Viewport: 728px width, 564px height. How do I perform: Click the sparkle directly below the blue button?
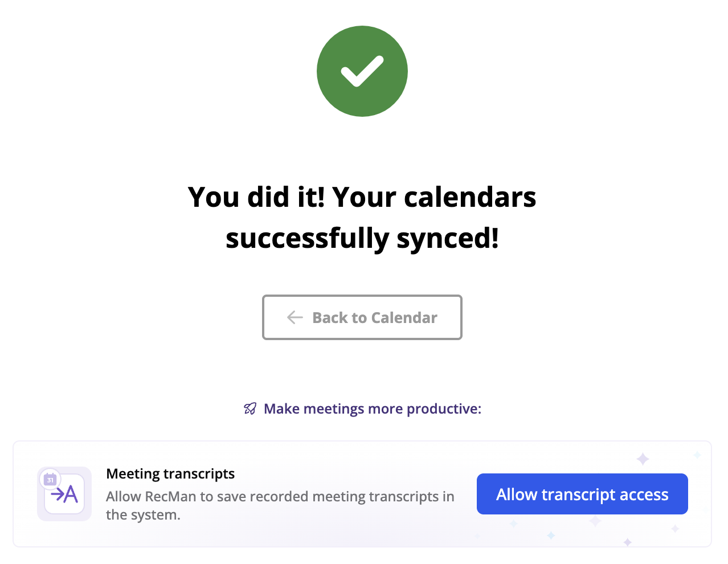595,521
